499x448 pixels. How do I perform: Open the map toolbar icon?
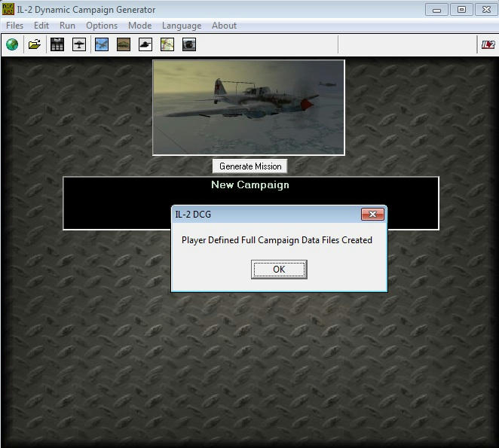click(x=167, y=44)
